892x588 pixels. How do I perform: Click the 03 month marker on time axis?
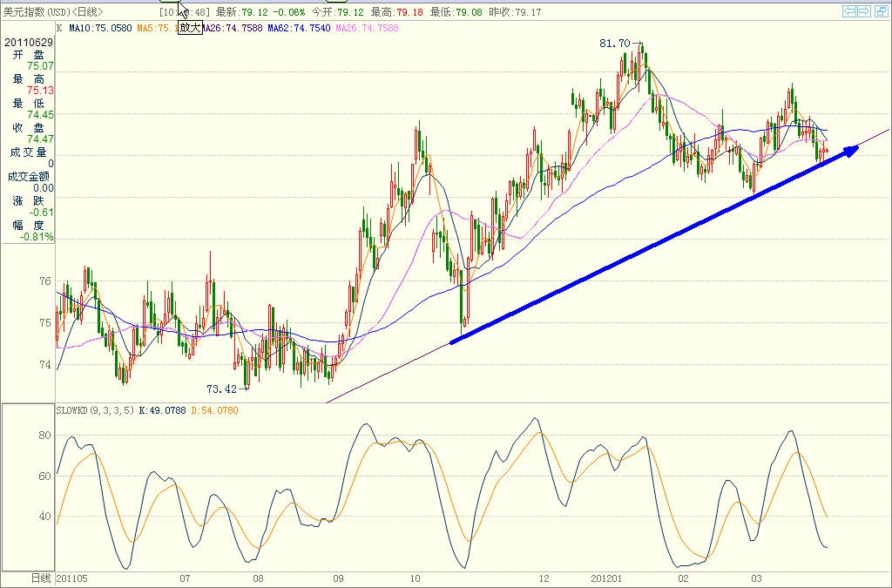(756, 578)
